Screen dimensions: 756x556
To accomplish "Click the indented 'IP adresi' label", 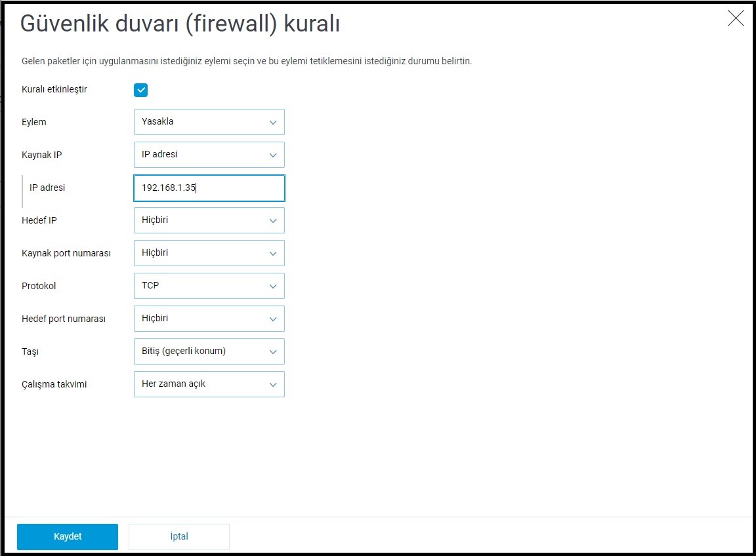I will coord(47,188).
